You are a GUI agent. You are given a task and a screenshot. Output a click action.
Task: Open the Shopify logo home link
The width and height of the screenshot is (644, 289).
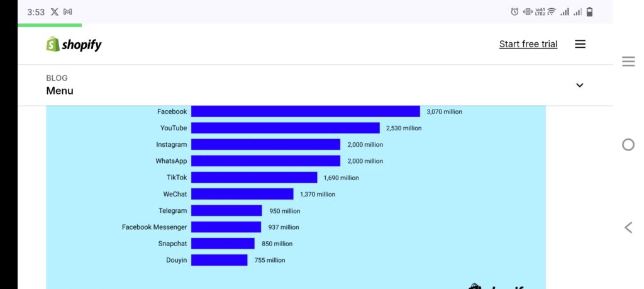coord(74,45)
